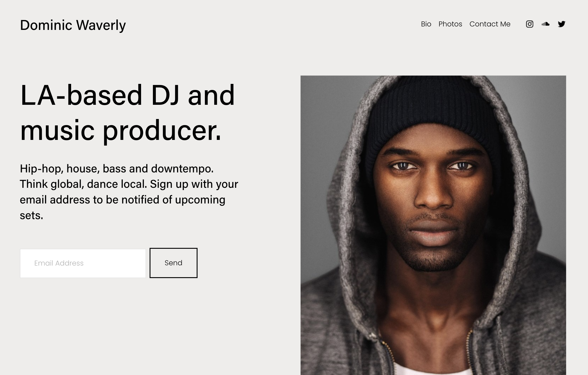Click the "music producer." headline line
This screenshot has width=588, height=375.
[120, 131]
